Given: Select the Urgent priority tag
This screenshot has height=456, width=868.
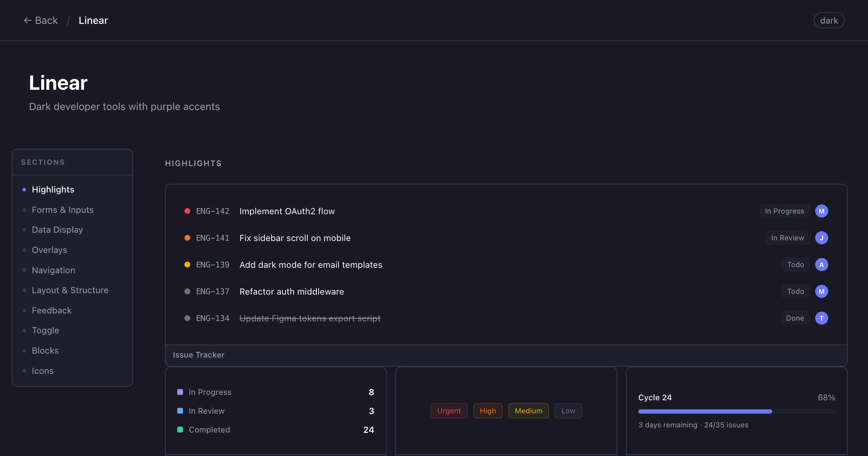Looking at the screenshot, I should click(x=449, y=411).
